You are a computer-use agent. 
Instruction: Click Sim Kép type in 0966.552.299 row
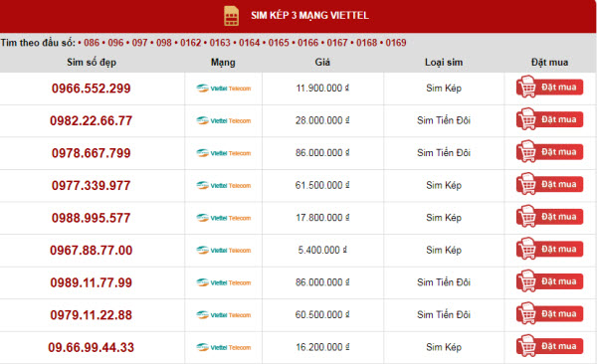(x=444, y=89)
